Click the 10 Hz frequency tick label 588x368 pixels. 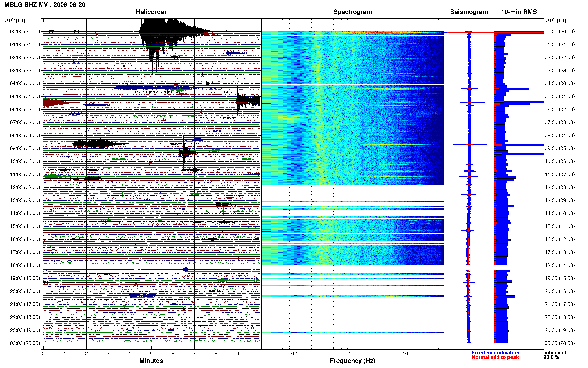pos(405,354)
